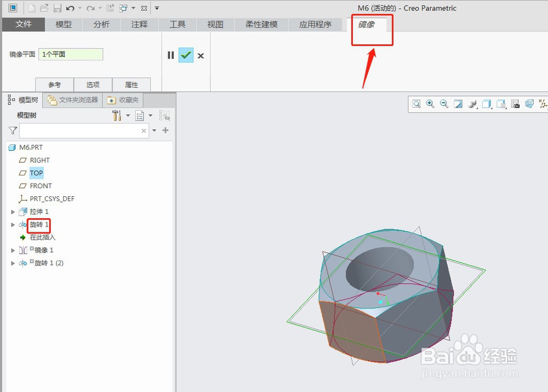Switch to the 应用程序 ribbon tab

coord(315,25)
